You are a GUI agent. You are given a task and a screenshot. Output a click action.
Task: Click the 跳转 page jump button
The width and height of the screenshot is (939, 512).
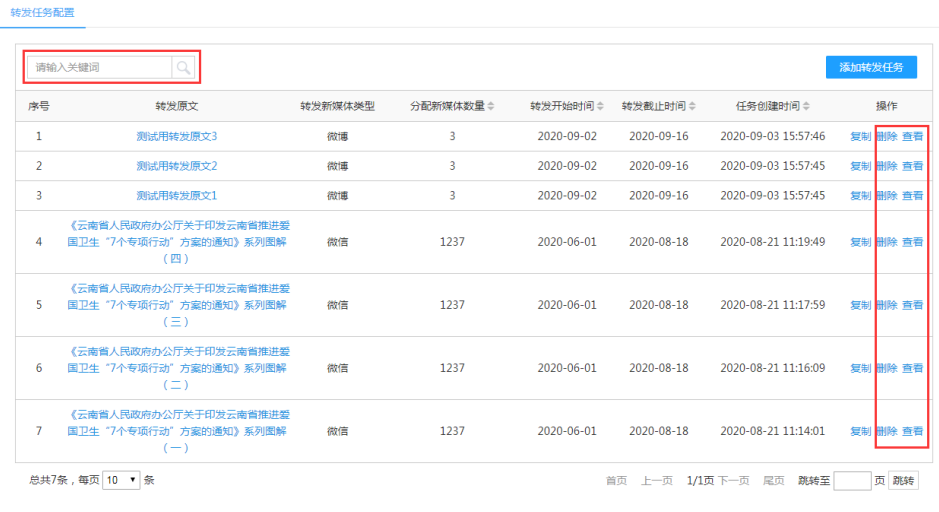point(903,481)
